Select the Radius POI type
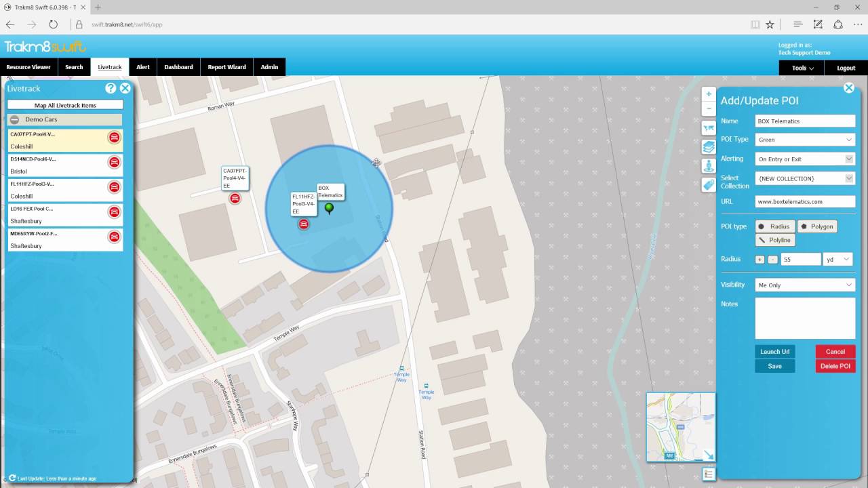 (774, 226)
